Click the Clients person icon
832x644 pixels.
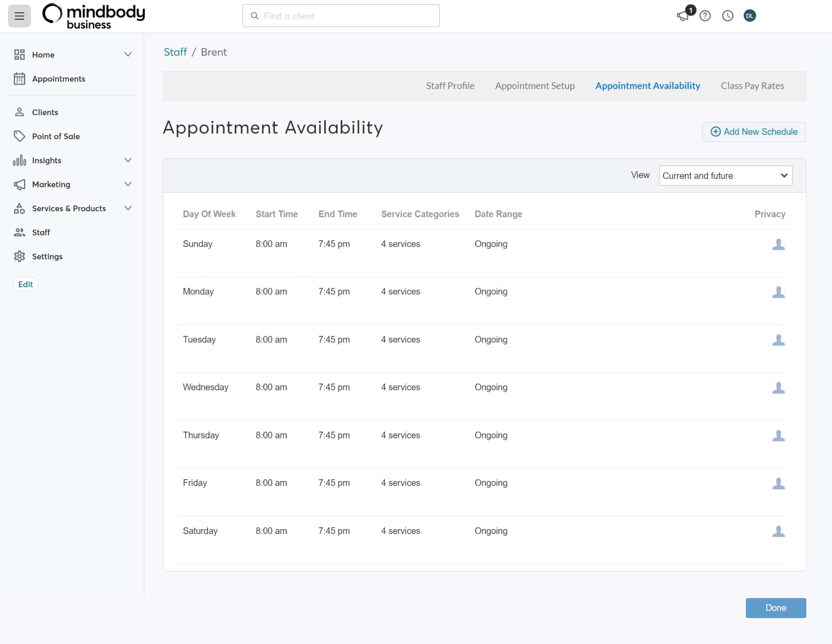click(19, 112)
